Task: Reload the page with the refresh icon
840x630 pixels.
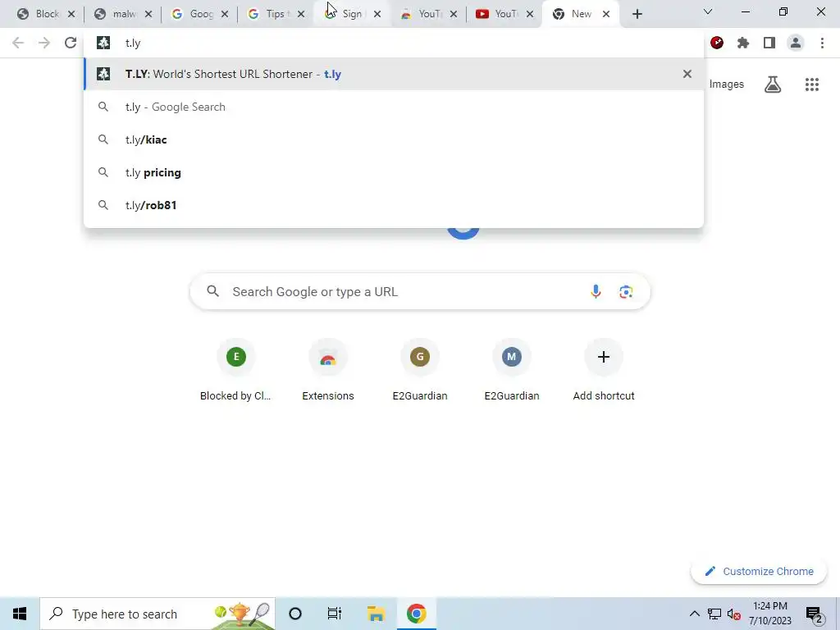Action: [71, 43]
